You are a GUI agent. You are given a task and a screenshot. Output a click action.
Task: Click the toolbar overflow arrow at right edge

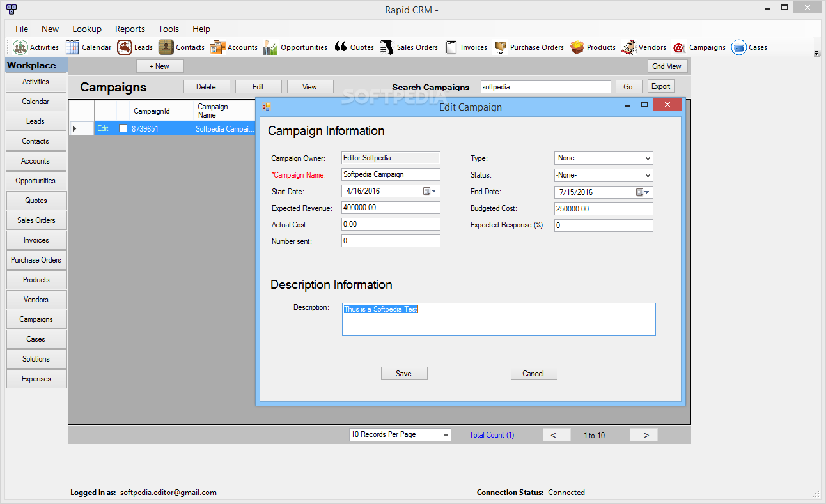click(x=816, y=54)
